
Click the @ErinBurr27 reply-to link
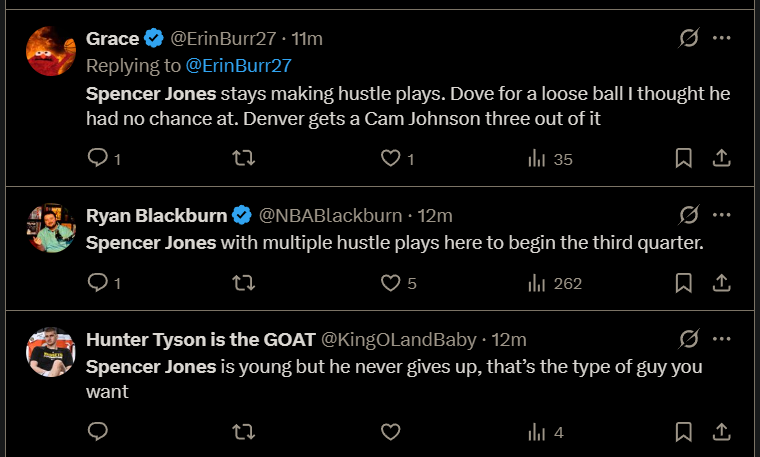coord(239,66)
